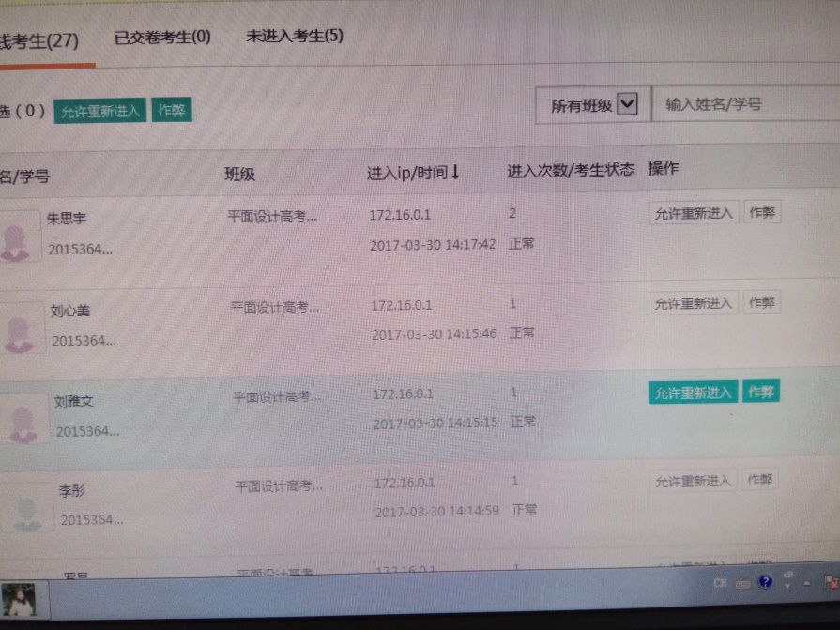Viewport: 840px width, 630px height.
Task: Click 朱思宇's avatar icon
Action: [19, 238]
